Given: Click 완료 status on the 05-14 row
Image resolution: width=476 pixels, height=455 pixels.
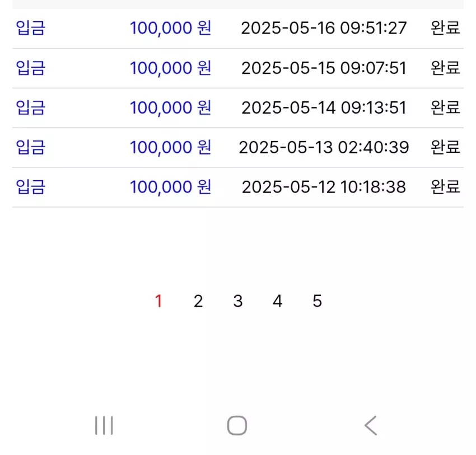Looking at the screenshot, I should pyautogui.click(x=445, y=107).
